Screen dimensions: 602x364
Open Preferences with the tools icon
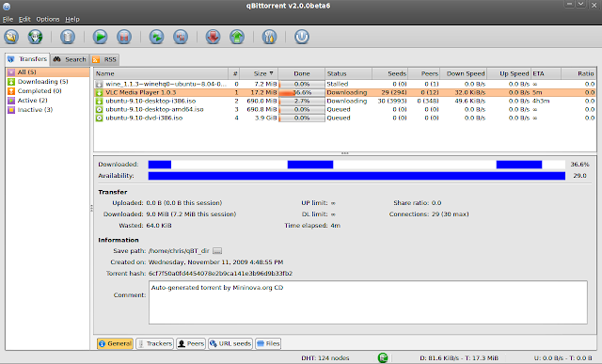point(269,37)
